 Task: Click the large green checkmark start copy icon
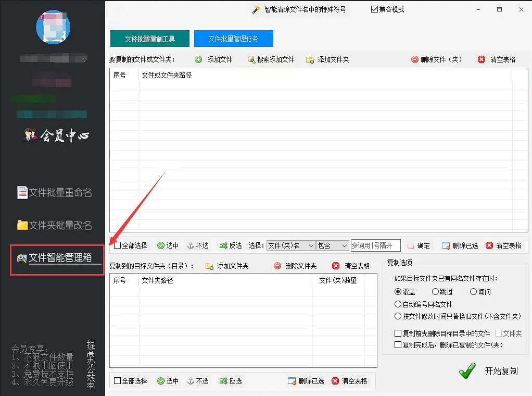click(467, 370)
